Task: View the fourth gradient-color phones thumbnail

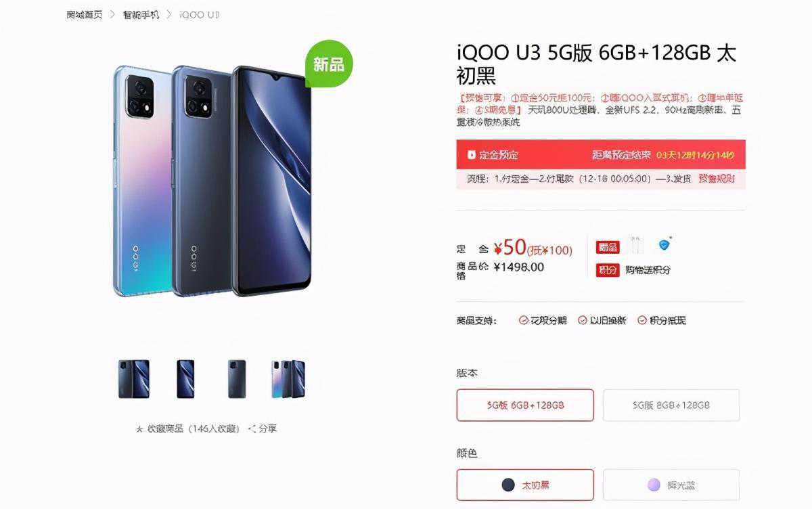Action: click(x=288, y=379)
